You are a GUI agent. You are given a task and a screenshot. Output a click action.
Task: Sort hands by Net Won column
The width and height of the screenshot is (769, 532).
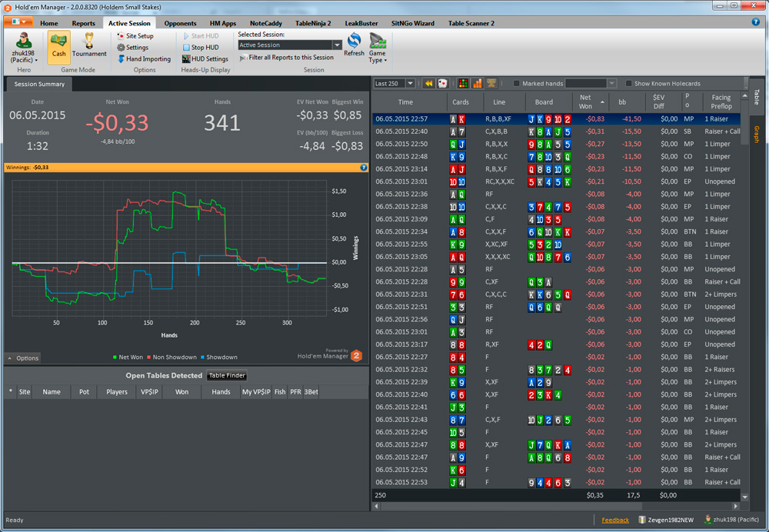590,102
